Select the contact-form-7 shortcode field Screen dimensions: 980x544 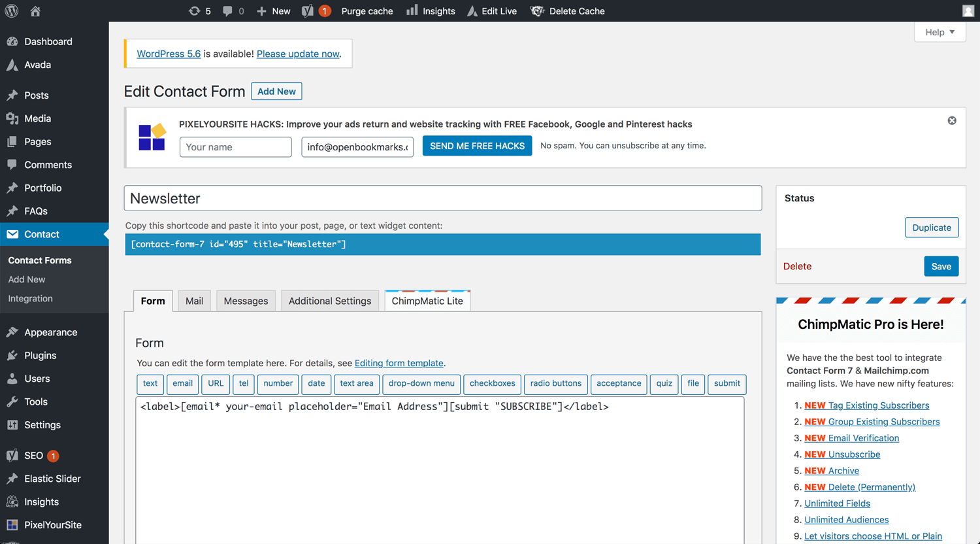point(443,244)
